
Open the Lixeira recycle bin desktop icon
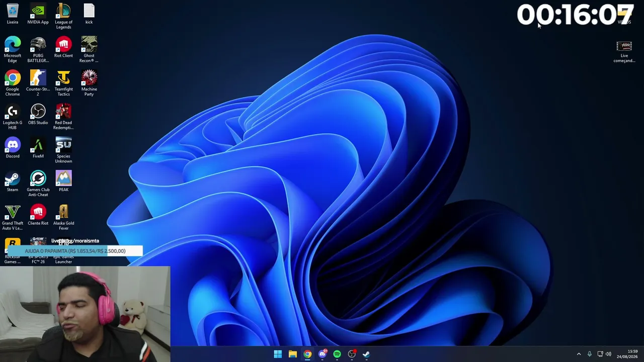coord(13,14)
